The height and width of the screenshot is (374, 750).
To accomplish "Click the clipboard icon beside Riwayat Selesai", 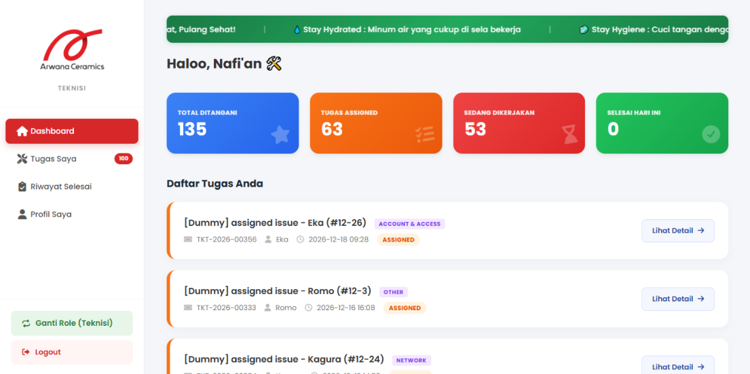I will pyautogui.click(x=22, y=187).
